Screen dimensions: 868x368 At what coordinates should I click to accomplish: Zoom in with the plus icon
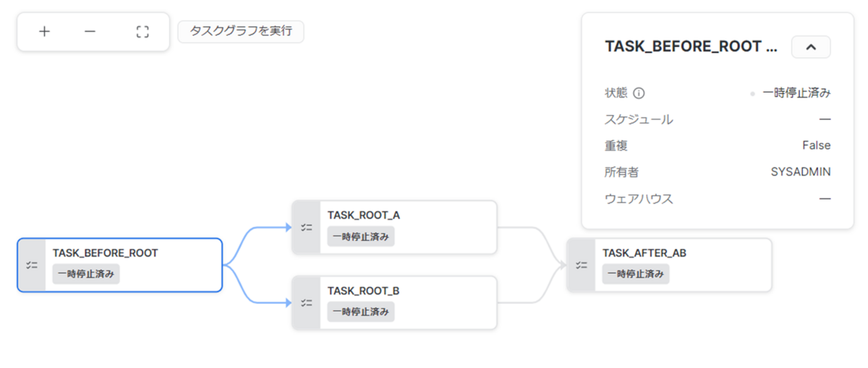click(x=44, y=32)
